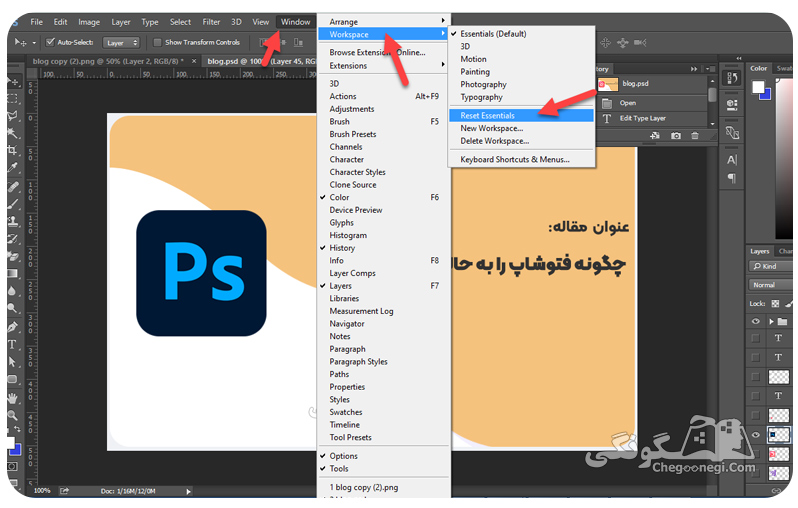Open the Filter menu
This screenshot has height=508, width=798.
tap(211, 22)
